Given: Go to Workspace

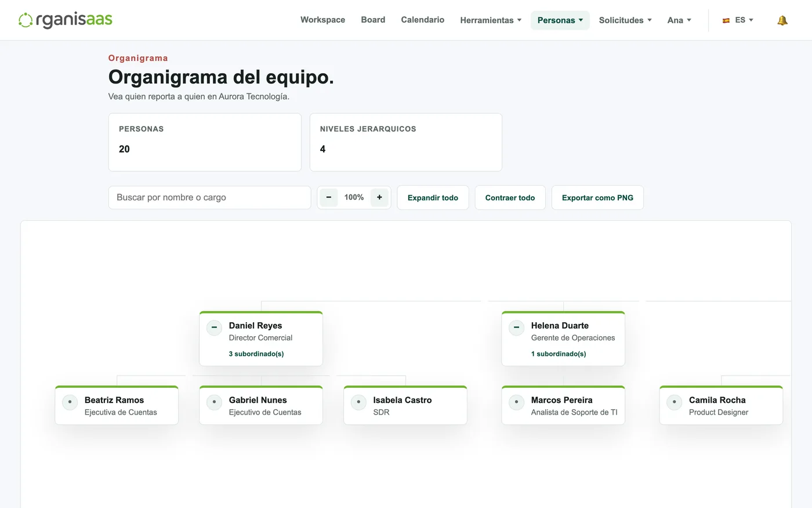Looking at the screenshot, I should point(322,20).
